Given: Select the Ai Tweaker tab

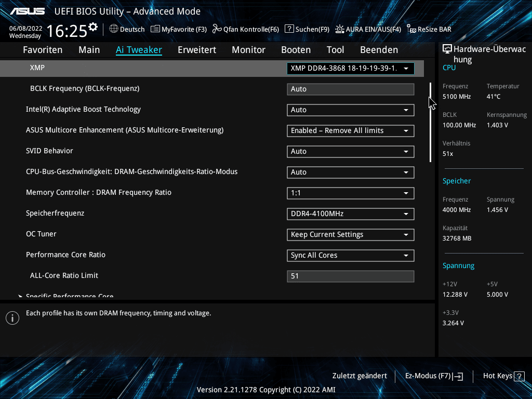Looking at the screenshot, I should (x=139, y=50).
